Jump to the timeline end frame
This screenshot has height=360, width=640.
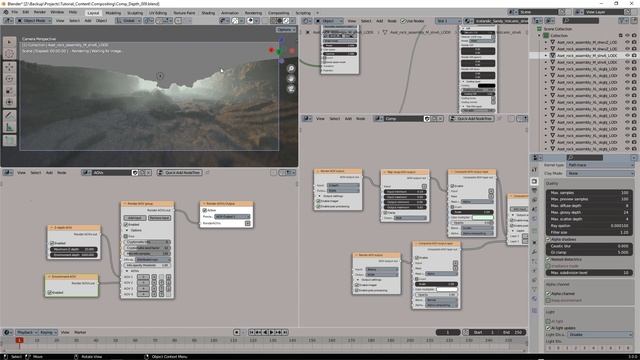(x=285, y=332)
